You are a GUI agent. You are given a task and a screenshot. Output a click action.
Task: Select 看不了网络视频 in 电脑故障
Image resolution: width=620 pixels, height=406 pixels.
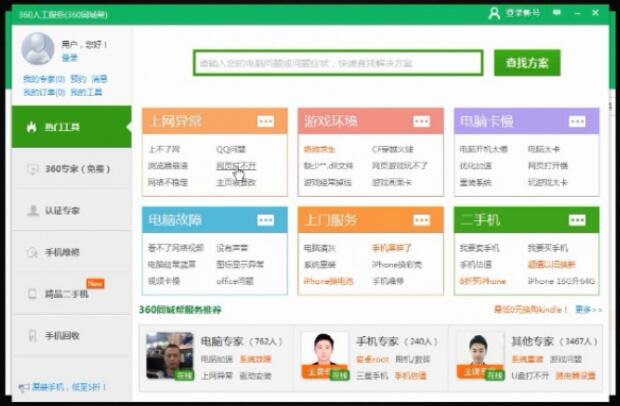(176, 248)
